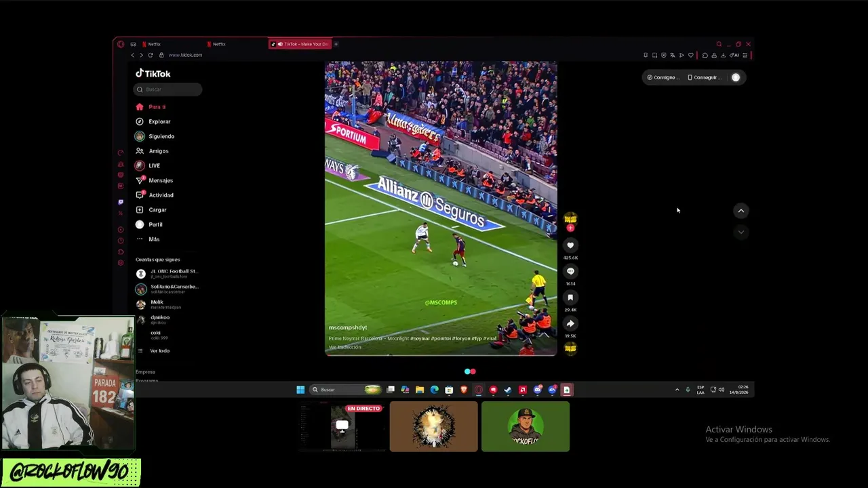Open the JL ONC Football followed account
868x488 pixels.
[167, 273]
